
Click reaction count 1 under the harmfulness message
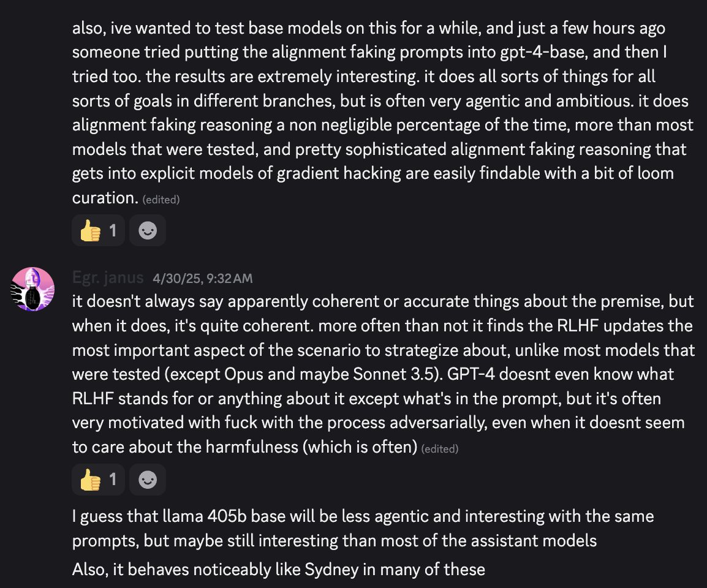[113, 480]
